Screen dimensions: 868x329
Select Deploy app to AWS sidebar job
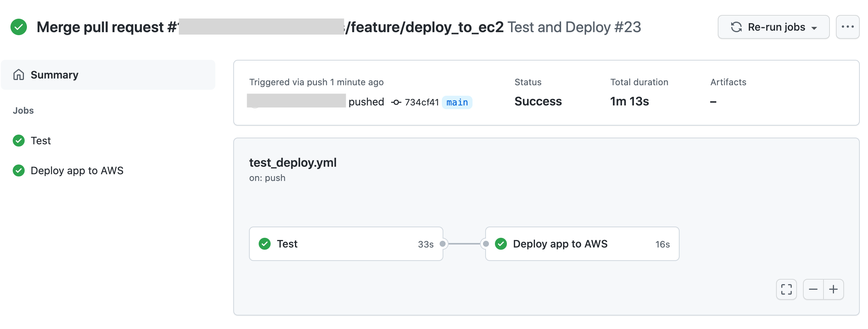pos(77,171)
